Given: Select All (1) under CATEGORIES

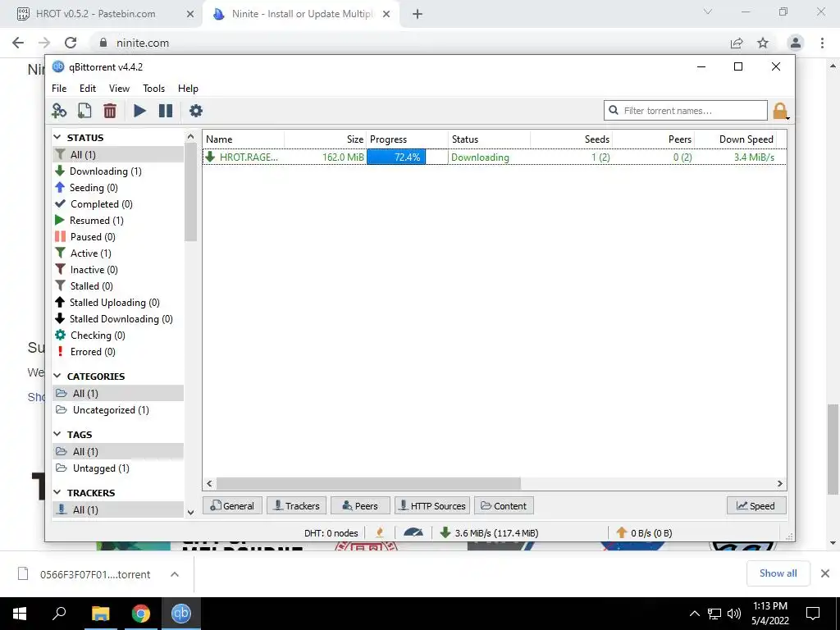Looking at the screenshot, I should coord(118,393).
